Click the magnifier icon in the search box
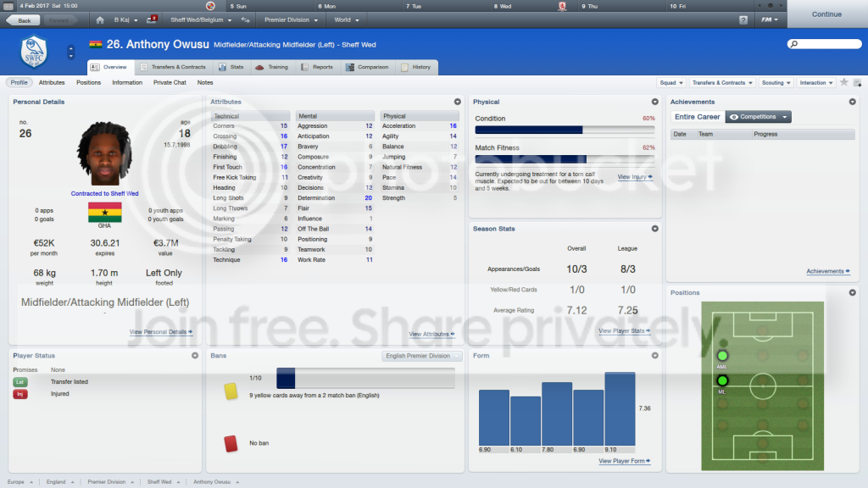 pyautogui.click(x=794, y=44)
